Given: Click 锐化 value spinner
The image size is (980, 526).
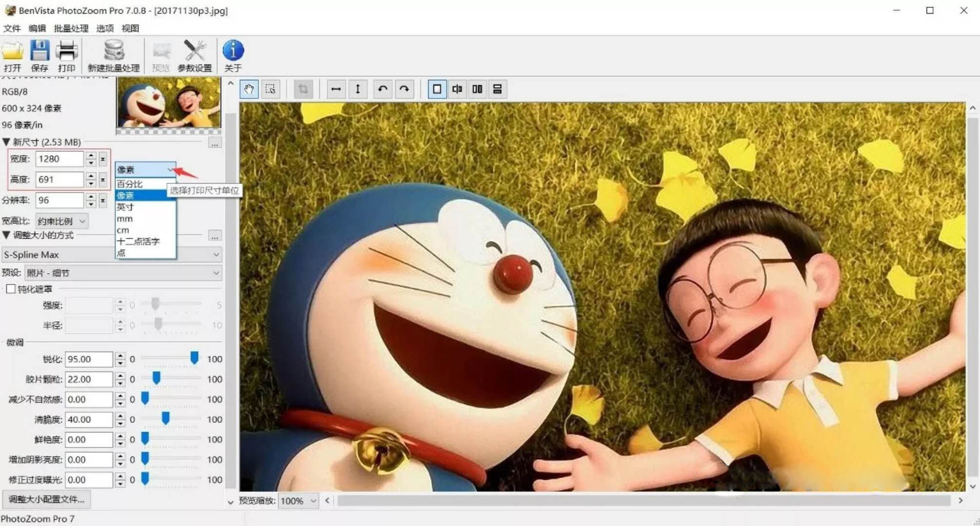Looking at the screenshot, I should (x=120, y=359).
